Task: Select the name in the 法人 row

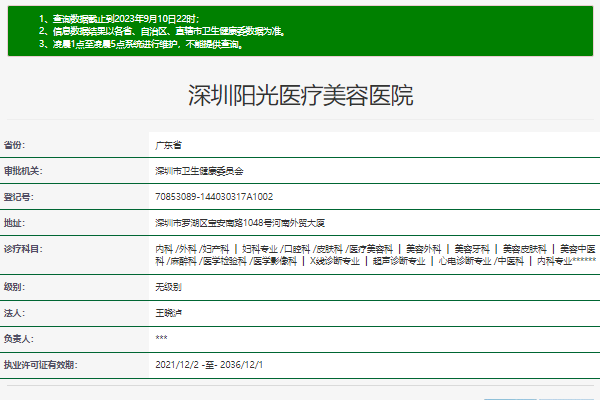Action: tap(168, 313)
